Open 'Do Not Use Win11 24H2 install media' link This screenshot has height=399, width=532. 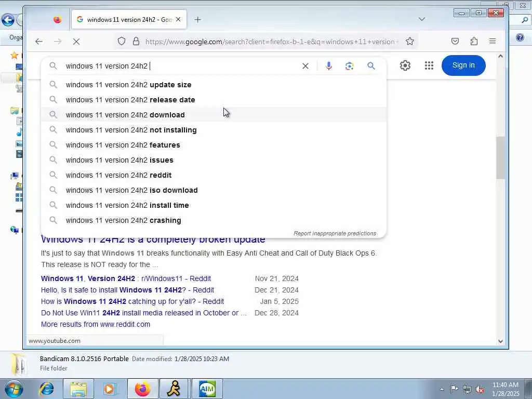click(144, 313)
